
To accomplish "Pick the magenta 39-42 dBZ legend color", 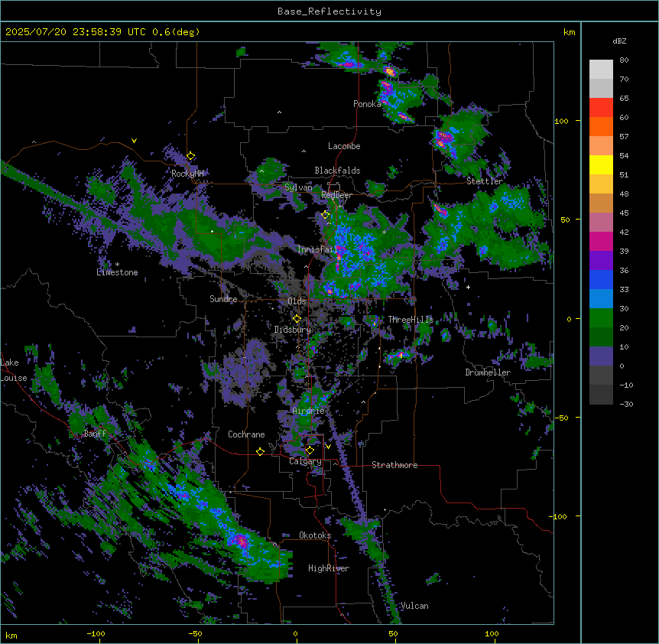I will point(601,241).
